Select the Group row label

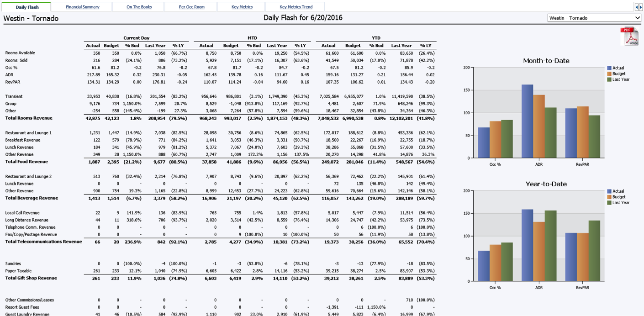(x=11, y=104)
